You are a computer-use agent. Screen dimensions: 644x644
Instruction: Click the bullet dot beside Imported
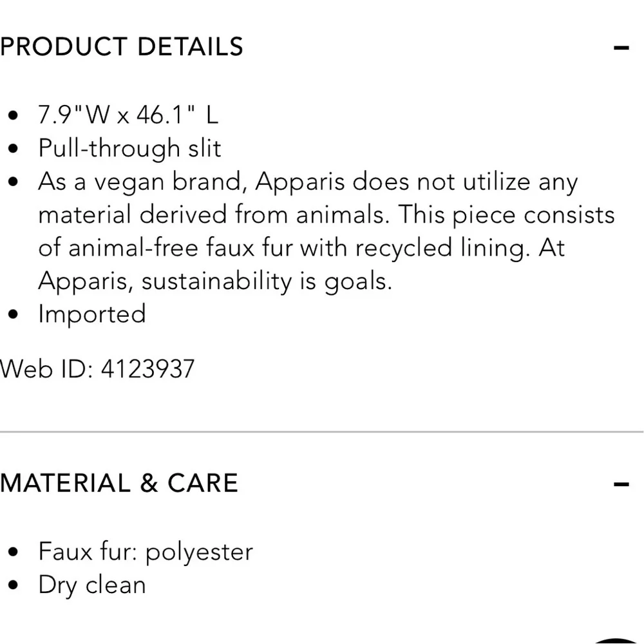[x=13, y=315]
